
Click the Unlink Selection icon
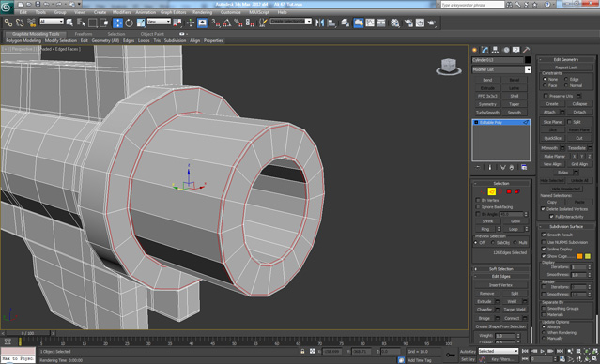[x=20, y=23]
